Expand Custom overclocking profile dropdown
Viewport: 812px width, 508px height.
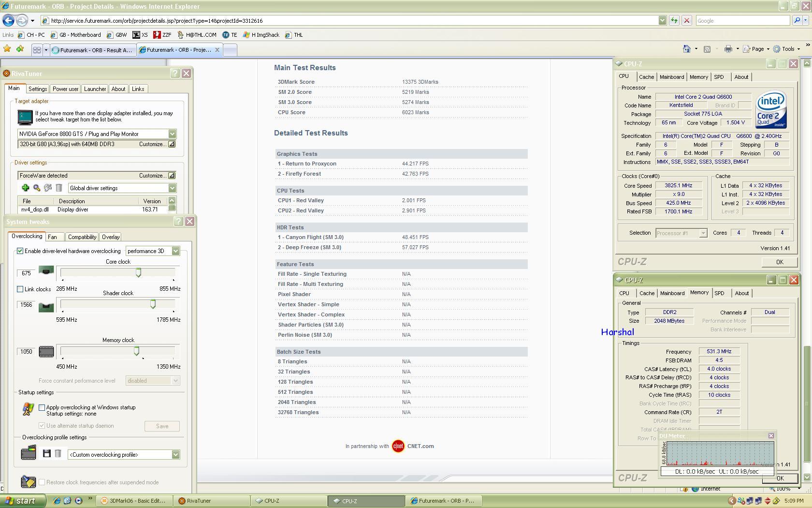click(175, 454)
